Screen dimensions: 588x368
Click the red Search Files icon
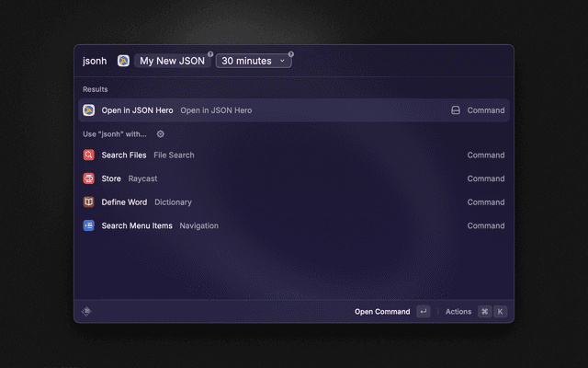(x=89, y=155)
